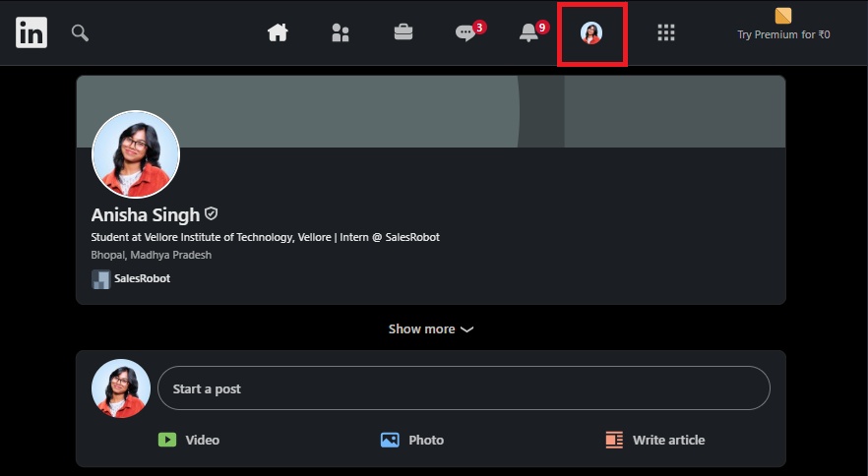868x476 pixels.
Task: Open the apps grid menu icon
Action: (x=666, y=32)
